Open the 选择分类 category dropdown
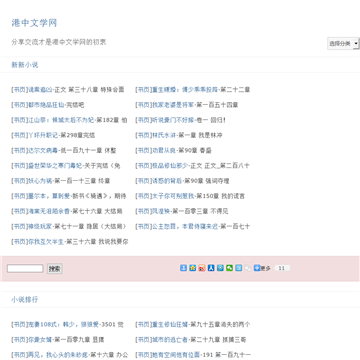360x360 pixels. 343,43
